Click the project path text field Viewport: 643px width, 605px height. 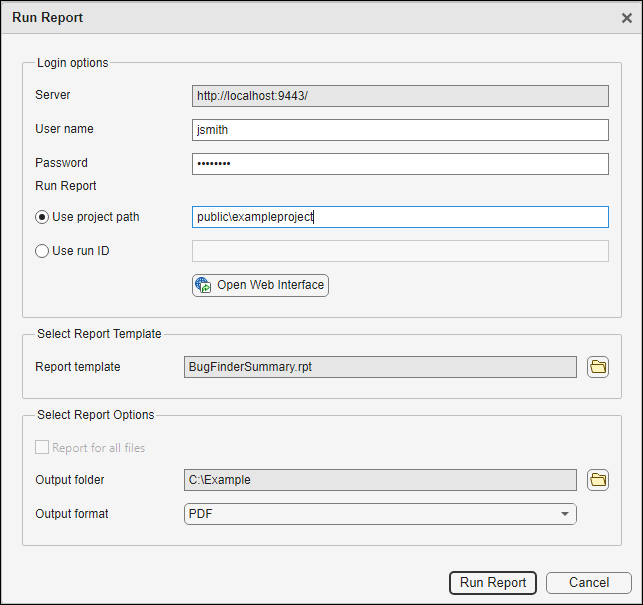point(400,217)
